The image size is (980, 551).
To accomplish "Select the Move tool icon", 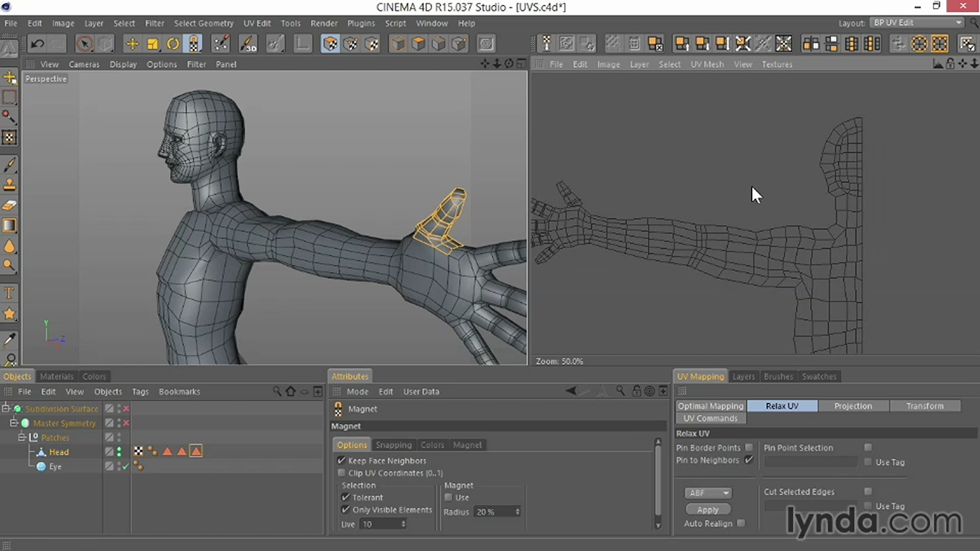I will [132, 43].
